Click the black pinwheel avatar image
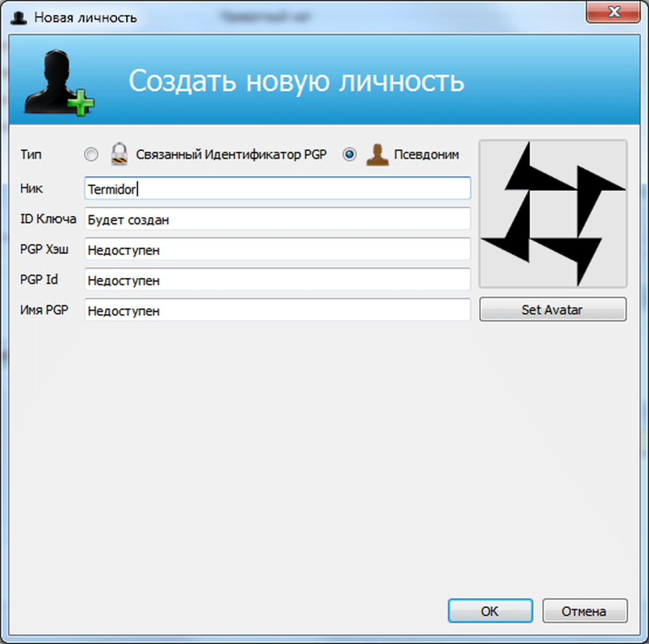Image resolution: width=649 pixels, height=644 pixels. tap(553, 214)
